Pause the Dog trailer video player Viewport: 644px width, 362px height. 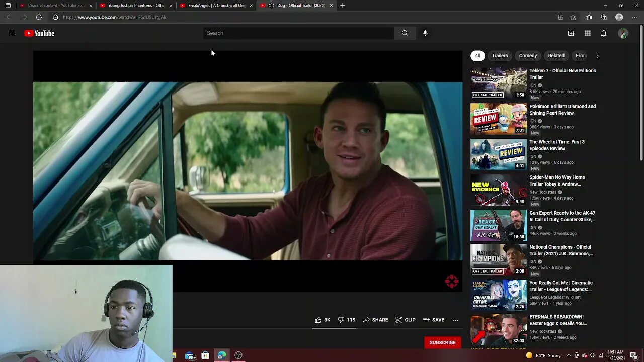[x=248, y=171]
